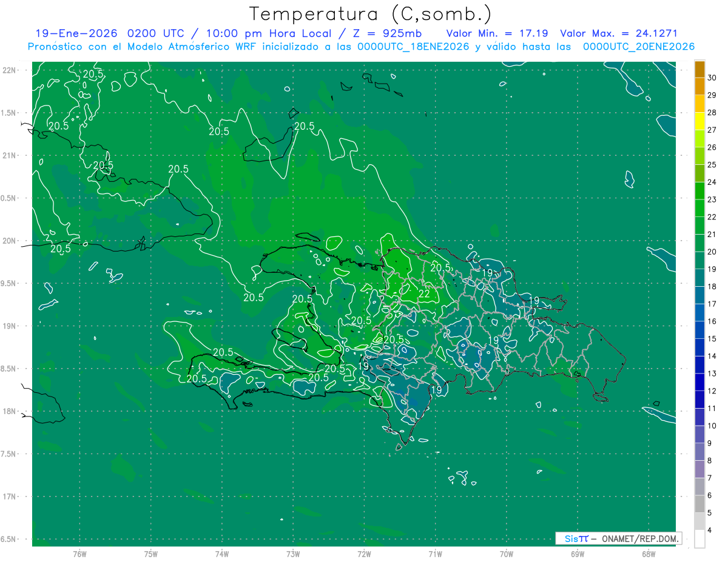Select the 27 yellow level on the legend
Viewport: 728px width, 562px height.
click(x=712, y=130)
